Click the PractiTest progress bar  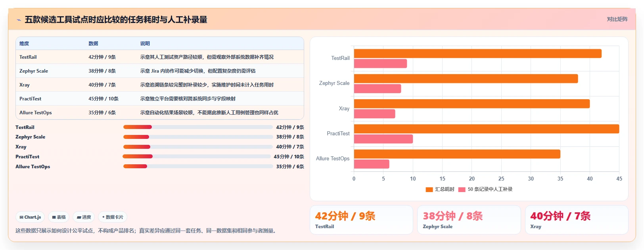tap(197, 156)
